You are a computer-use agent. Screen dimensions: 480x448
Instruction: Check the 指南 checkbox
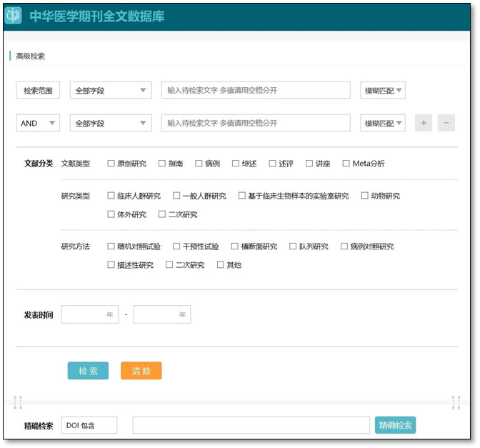click(162, 164)
